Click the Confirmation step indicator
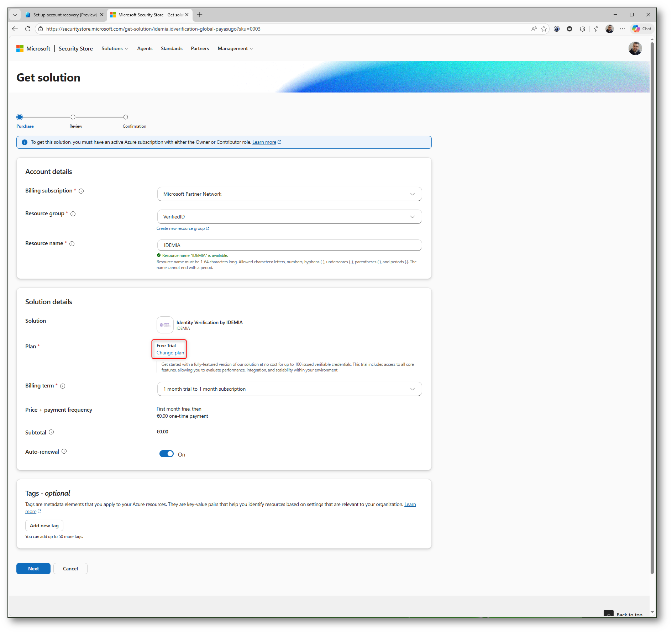The width and height of the screenshot is (672, 633). tap(126, 117)
